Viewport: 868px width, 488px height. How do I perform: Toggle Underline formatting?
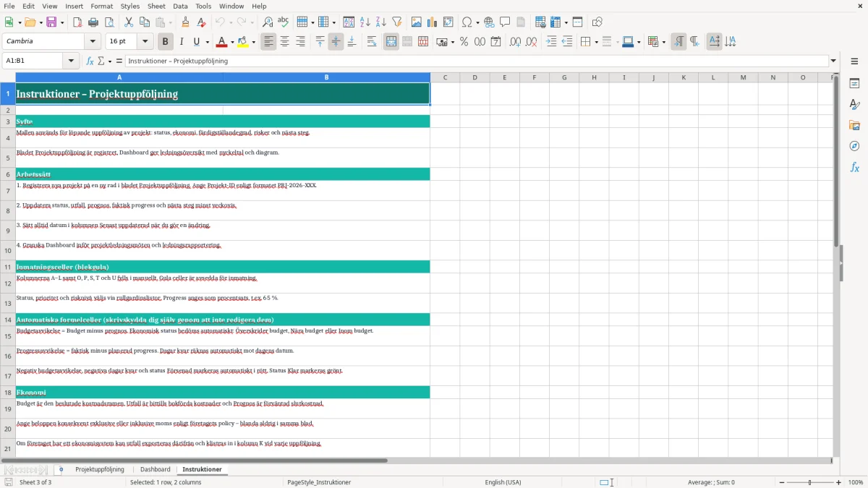[197, 42]
